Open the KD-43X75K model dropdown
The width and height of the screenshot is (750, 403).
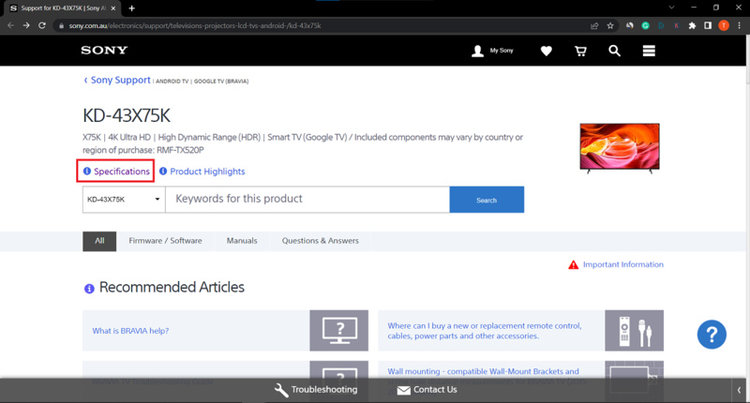124,199
